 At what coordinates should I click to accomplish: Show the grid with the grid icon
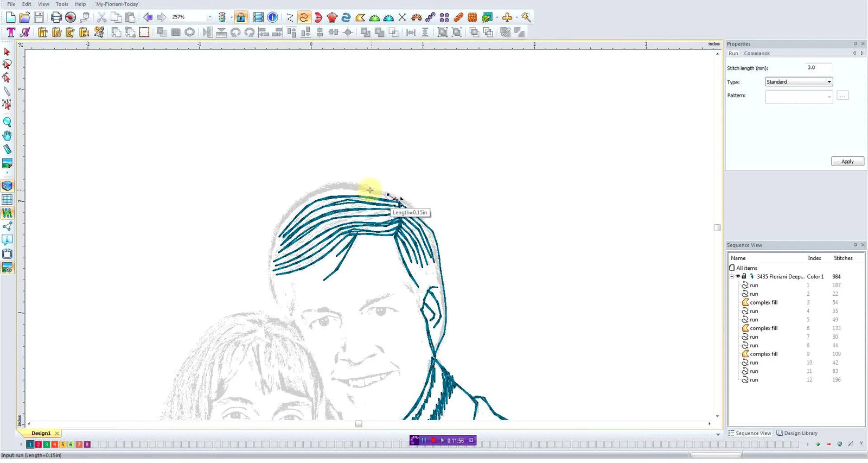[7, 200]
